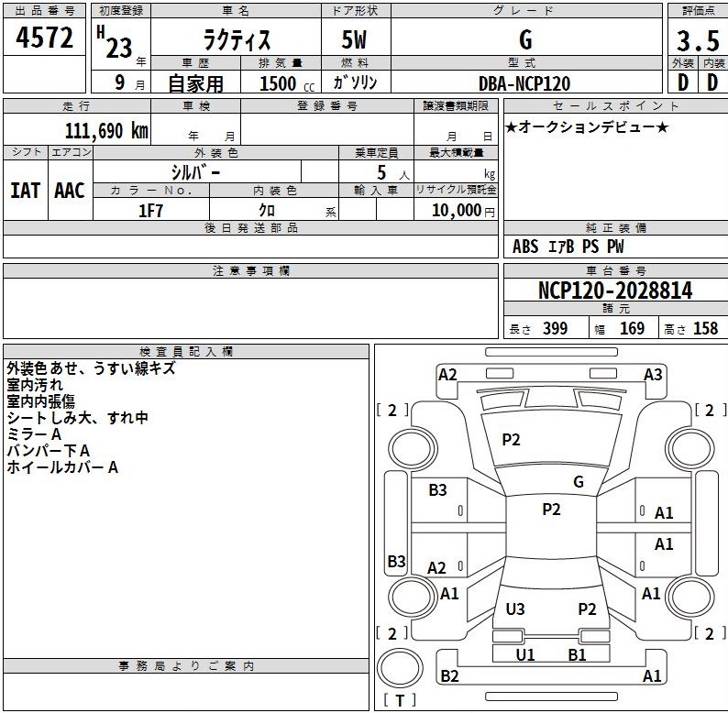The image size is (728, 713).
Task: Click the U3 mark on the rear hatch
Action: [515, 609]
